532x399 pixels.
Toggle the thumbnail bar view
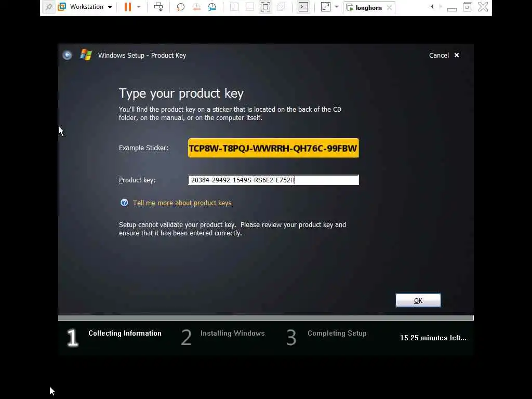(250, 7)
